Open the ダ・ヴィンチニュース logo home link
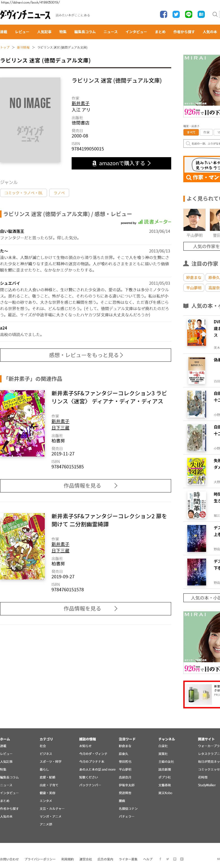This screenshot has width=220, height=868. click(x=25, y=15)
